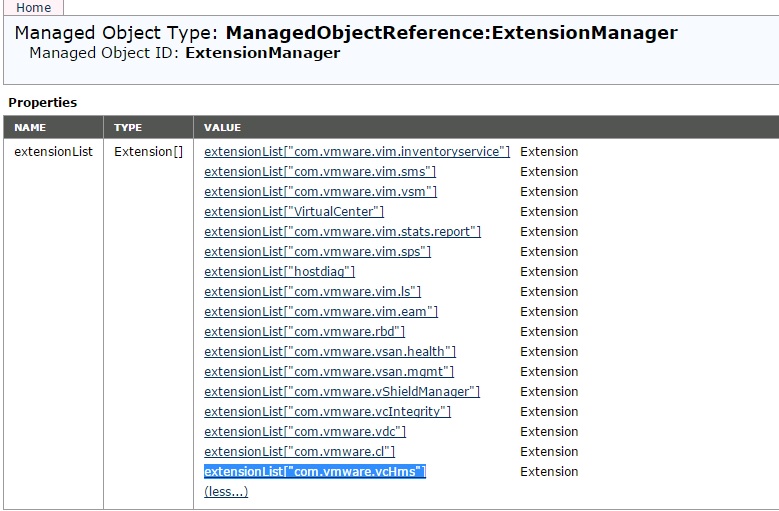Viewport: 779px width, 511px height.
Task: Open the com.vmware.vdc extension link
Action: 305,432
